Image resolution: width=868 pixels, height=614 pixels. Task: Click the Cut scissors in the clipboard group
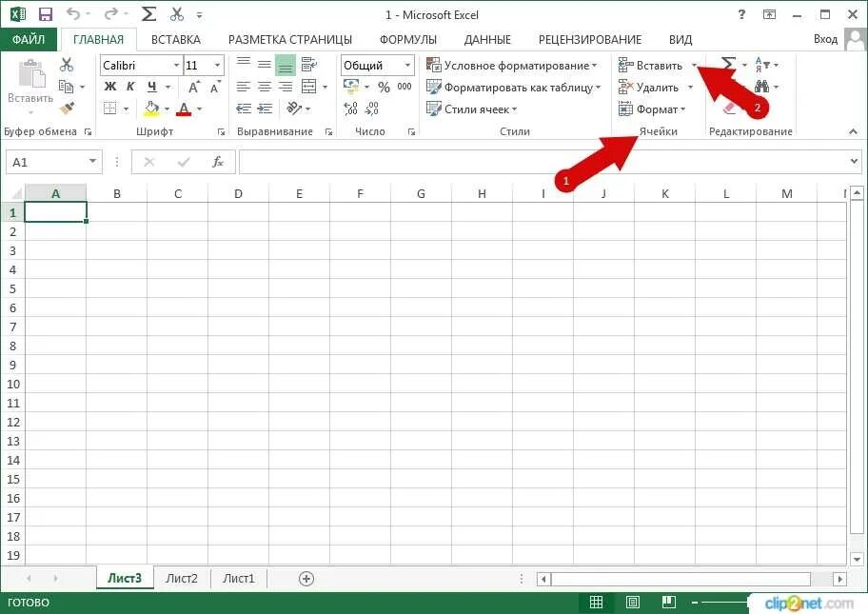pyautogui.click(x=67, y=65)
